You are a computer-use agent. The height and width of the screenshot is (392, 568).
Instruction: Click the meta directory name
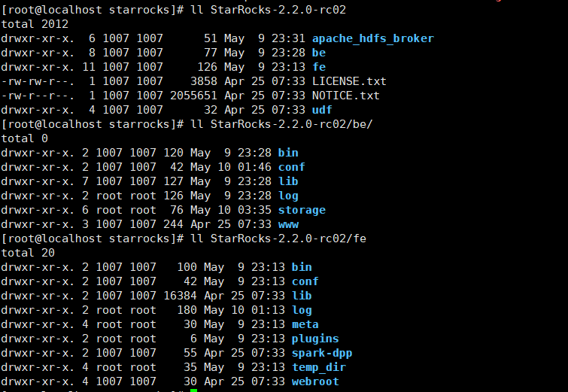[x=305, y=324]
